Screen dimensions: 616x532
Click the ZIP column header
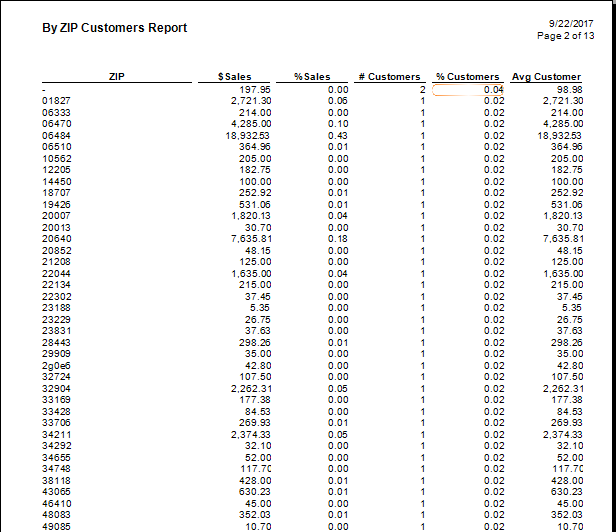(x=115, y=77)
